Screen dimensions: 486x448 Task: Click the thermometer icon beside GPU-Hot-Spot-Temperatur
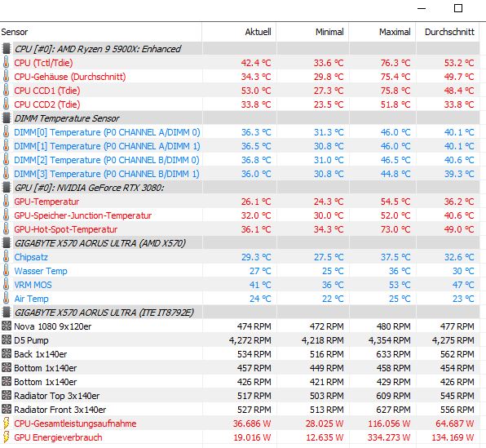click(6, 229)
